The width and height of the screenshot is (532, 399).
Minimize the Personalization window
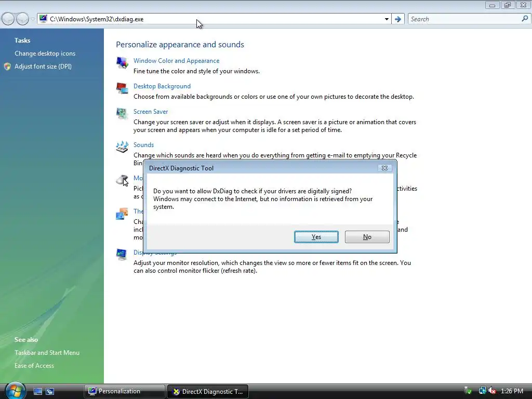point(492,5)
